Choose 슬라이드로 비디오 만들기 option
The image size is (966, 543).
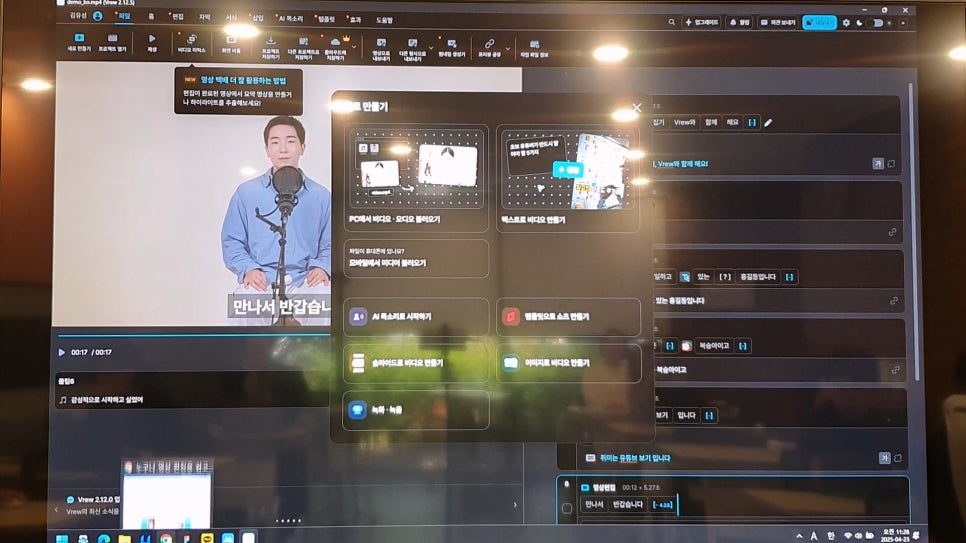(x=416, y=363)
